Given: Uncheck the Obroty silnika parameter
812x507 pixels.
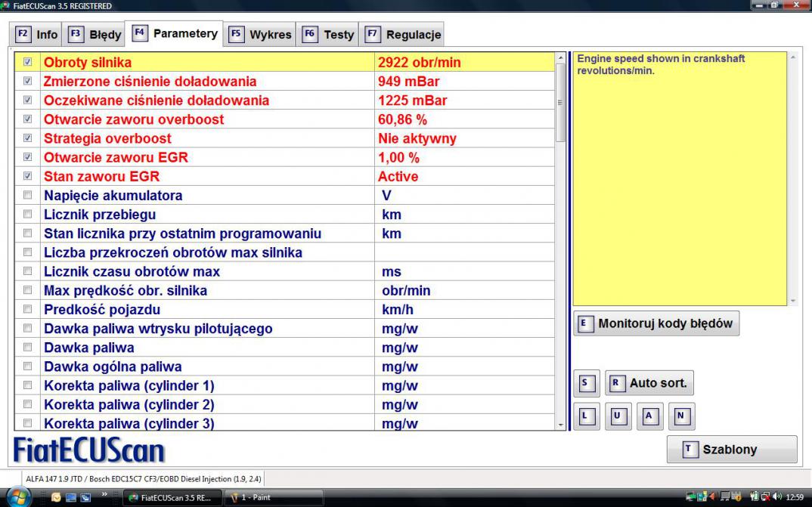Looking at the screenshot, I should click(x=28, y=62).
